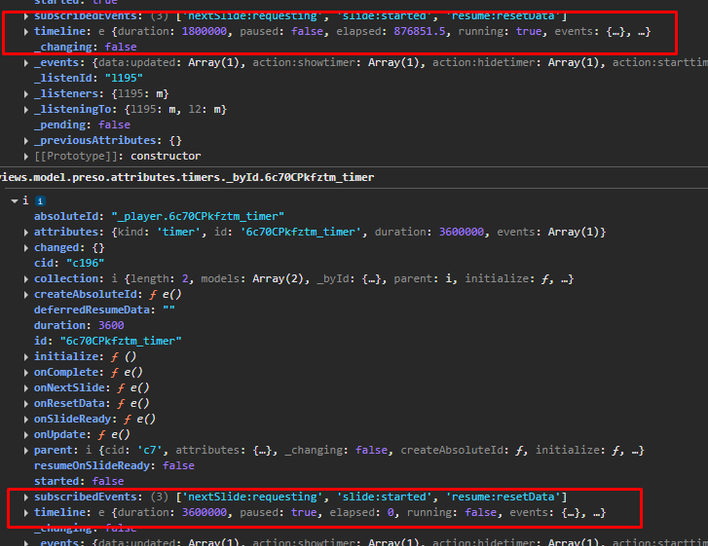Expand the changed: {} entry
708x546 pixels.
(26, 248)
